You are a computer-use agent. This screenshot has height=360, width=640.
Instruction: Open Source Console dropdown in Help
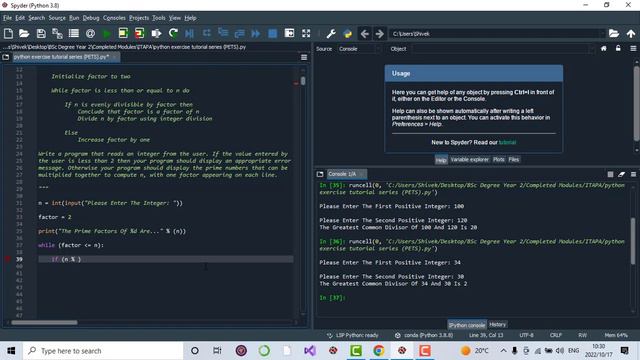(x=359, y=49)
